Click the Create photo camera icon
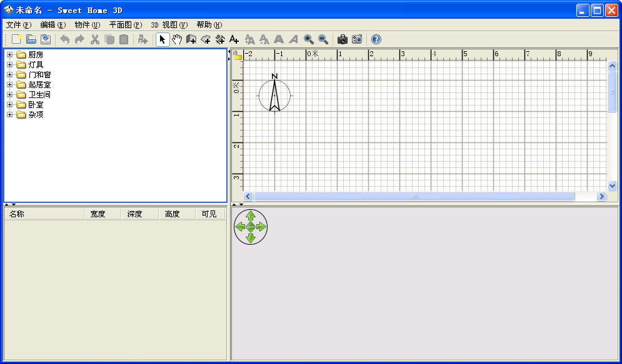The height and width of the screenshot is (364, 622). (343, 39)
